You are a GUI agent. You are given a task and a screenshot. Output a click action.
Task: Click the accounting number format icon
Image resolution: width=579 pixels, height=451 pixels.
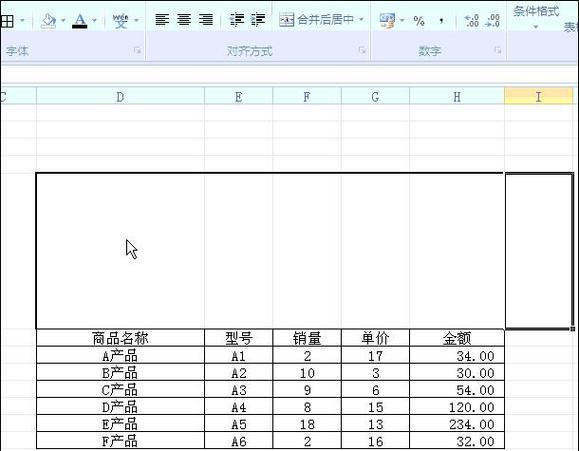pos(387,21)
